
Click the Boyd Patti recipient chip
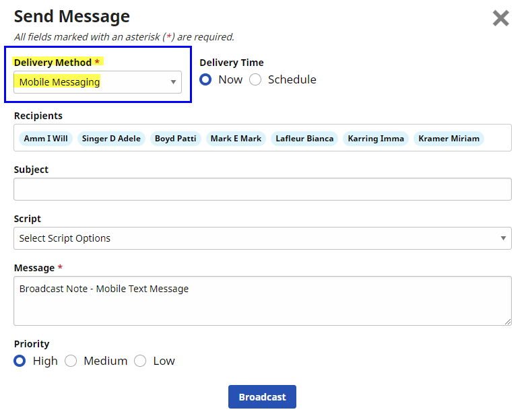click(x=176, y=139)
